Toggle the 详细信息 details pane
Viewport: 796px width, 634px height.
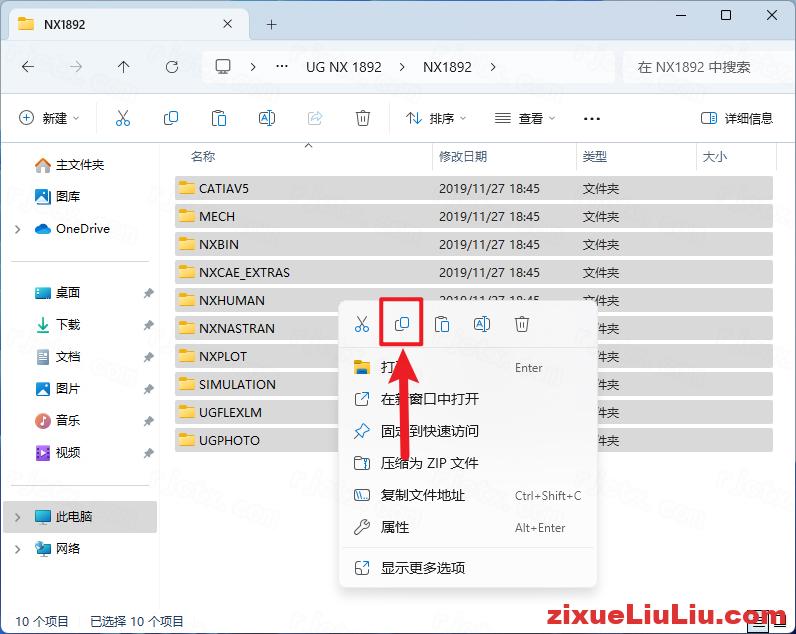736,118
